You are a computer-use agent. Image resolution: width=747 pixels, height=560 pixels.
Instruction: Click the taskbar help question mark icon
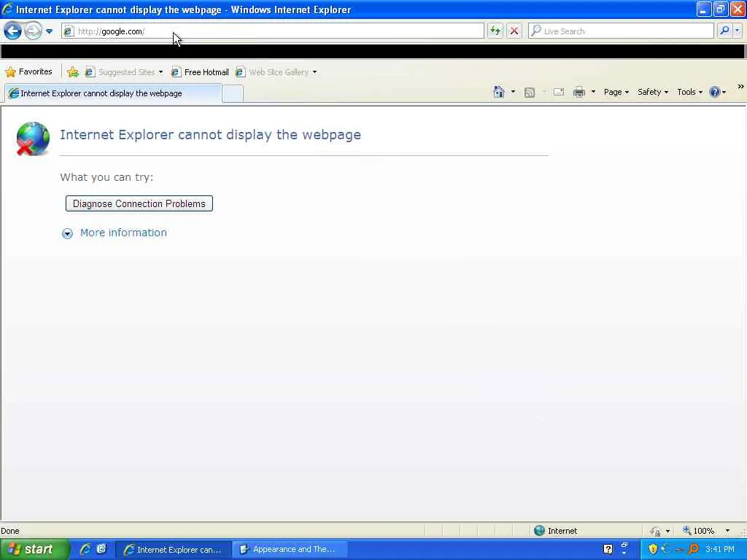point(608,550)
